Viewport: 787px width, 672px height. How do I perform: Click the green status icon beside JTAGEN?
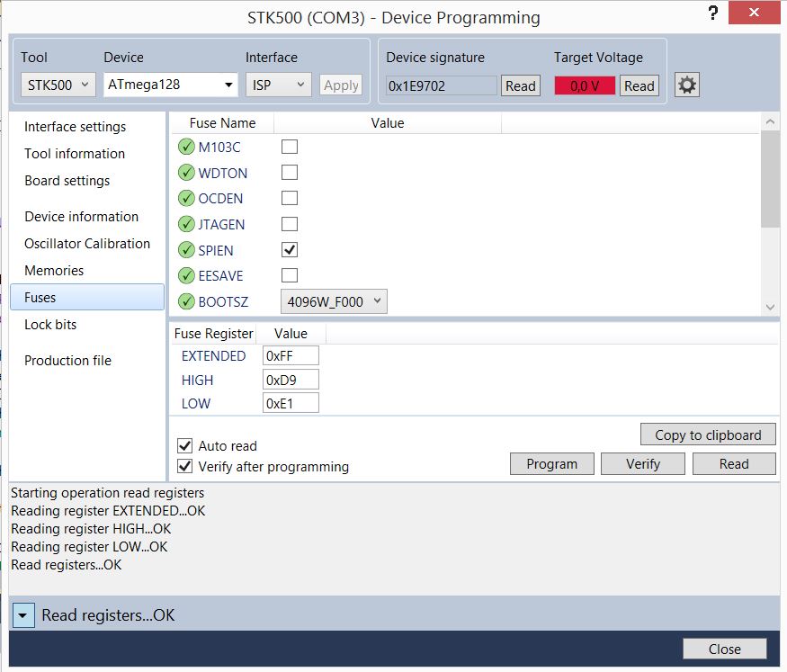[x=186, y=224]
